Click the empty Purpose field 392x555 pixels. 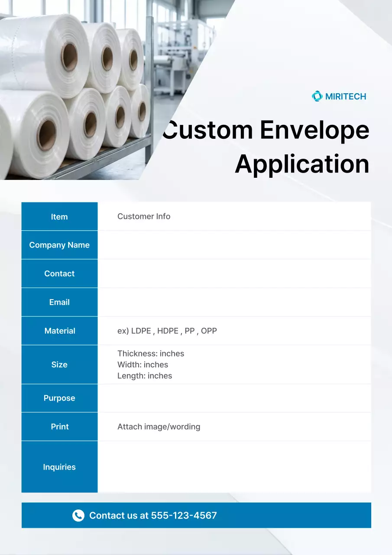pyautogui.click(x=234, y=398)
